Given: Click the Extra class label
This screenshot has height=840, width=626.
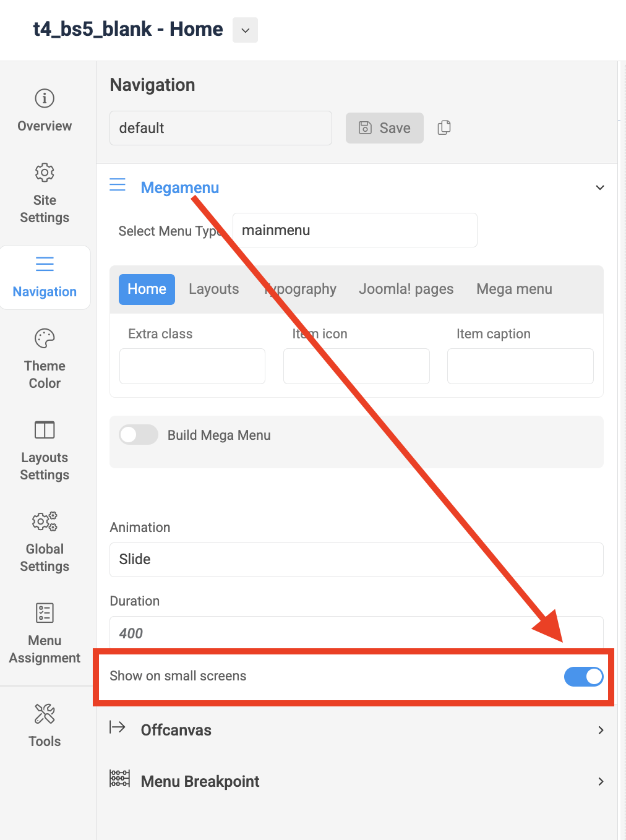Looking at the screenshot, I should point(160,333).
